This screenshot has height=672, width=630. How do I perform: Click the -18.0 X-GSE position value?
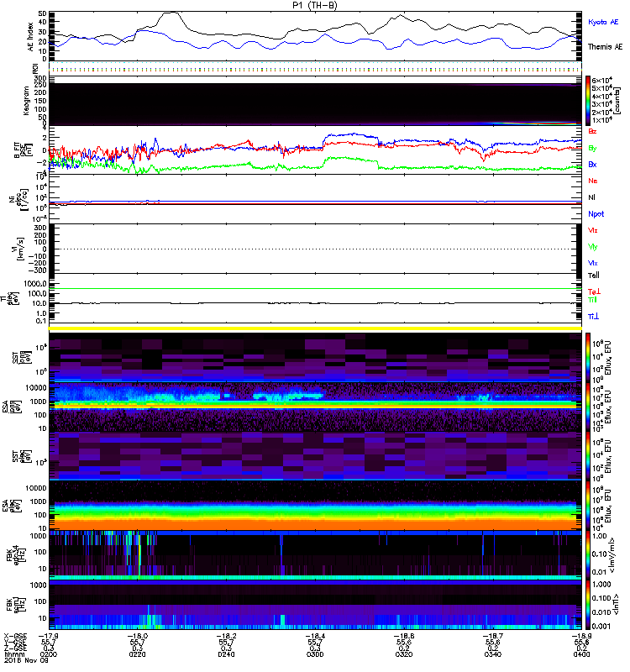click(x=137, y=637)
